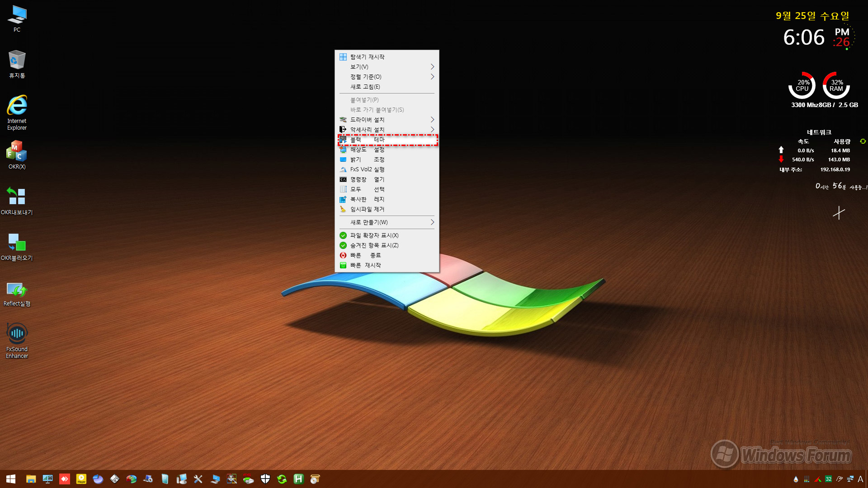Choose 빠른 종료 menu entry
The height and width of the screenshot is (488, 868).
click(387, 255)
